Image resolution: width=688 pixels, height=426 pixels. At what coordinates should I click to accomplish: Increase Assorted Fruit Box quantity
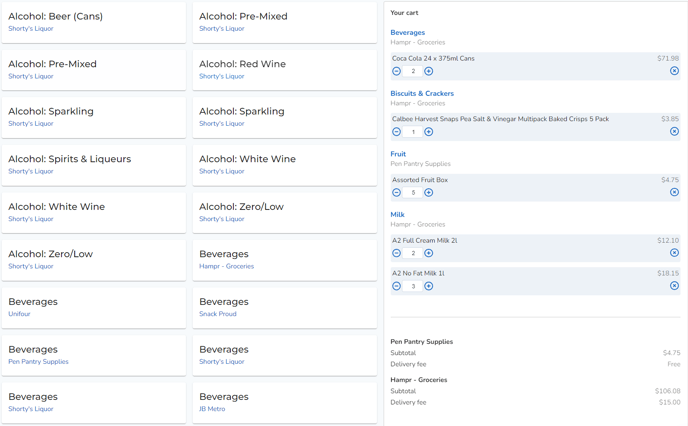[x=429, y=193]
